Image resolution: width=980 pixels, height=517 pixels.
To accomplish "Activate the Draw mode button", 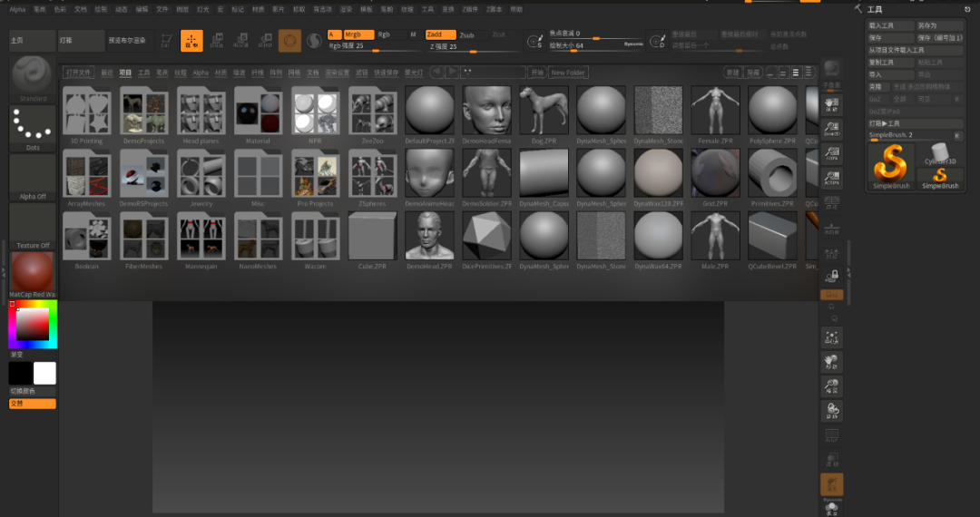I will pyautogui.click(x=191, y=41).
